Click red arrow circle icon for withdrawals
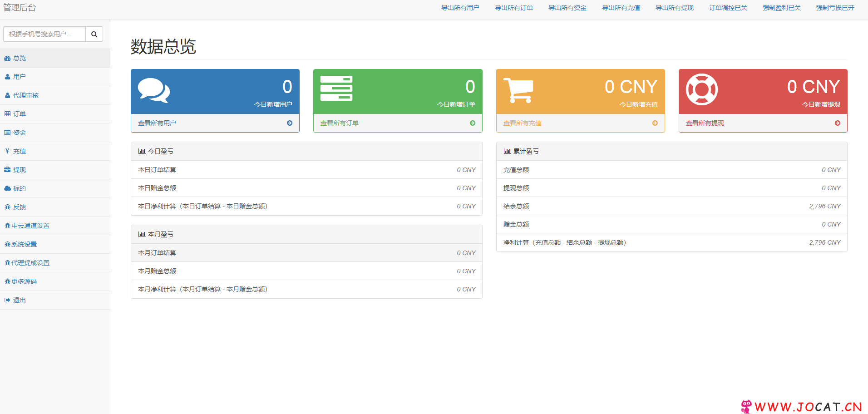 pos(838,123)
